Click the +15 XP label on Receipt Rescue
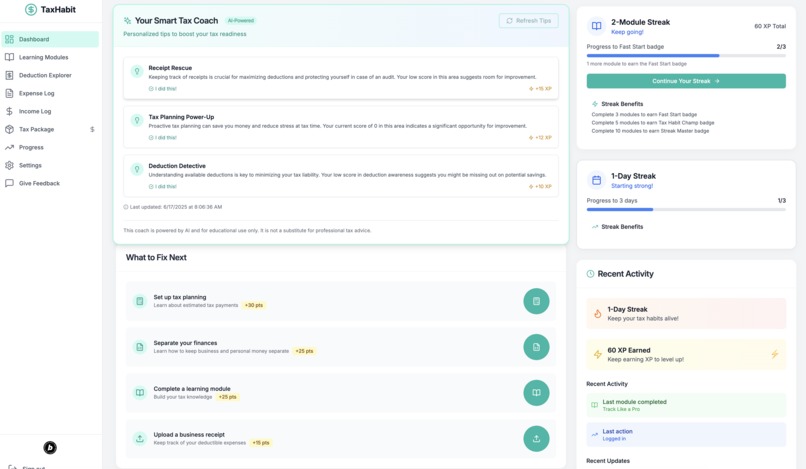806x469 pixels. [x=540, y=88]
